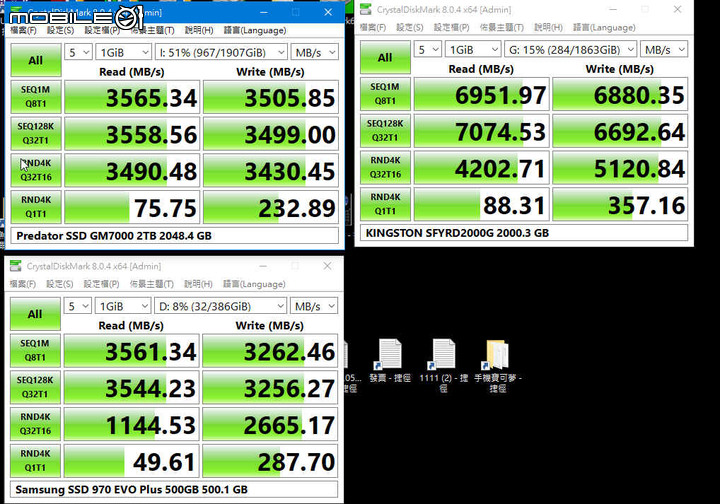Open 說明(H) menu in Samsung window

199,284
